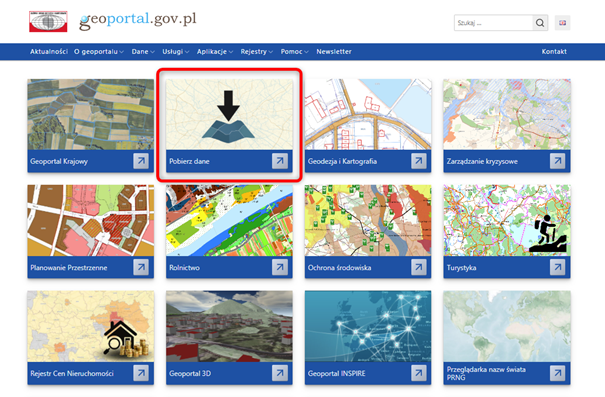605x397 pixels.
Task: Open the Rolnictwo arrow icon
Action: [280, 267]
